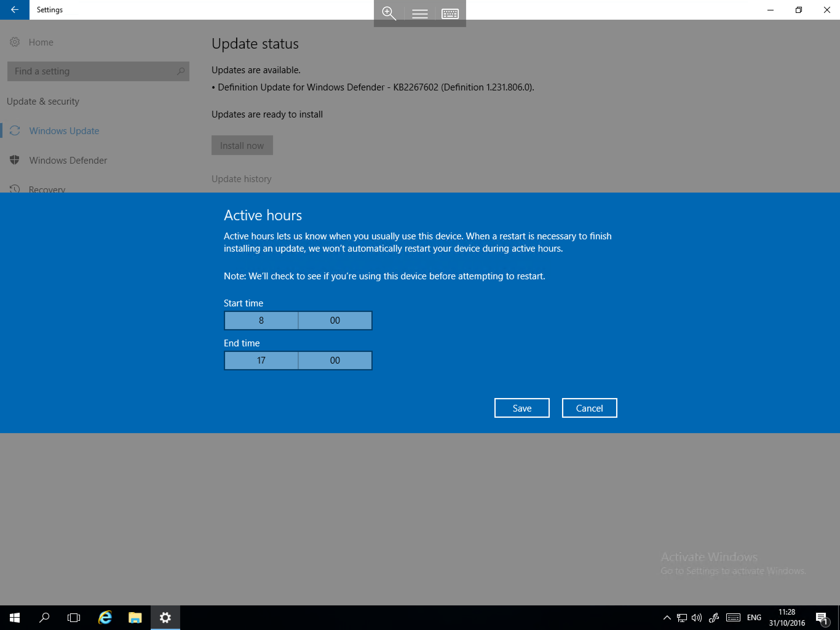Open the Windows Start menu
The image size is (840, 630).
click(14, 618)
